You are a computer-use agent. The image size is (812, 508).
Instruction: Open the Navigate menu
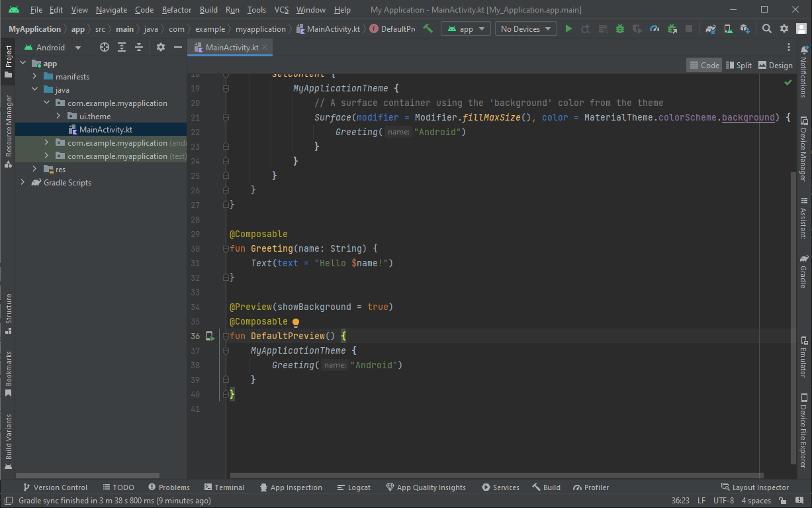(x=111, y=10)
